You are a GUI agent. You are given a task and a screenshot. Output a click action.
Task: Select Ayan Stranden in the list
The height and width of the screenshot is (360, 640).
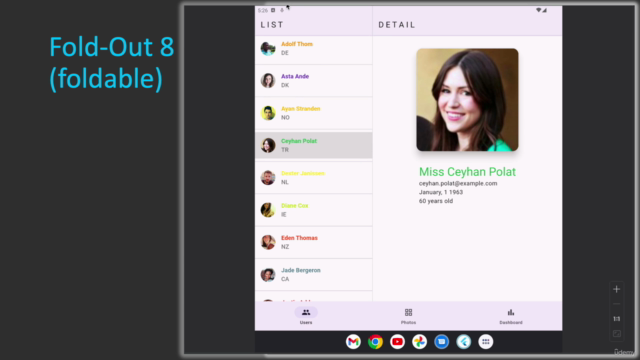point(313,113)
